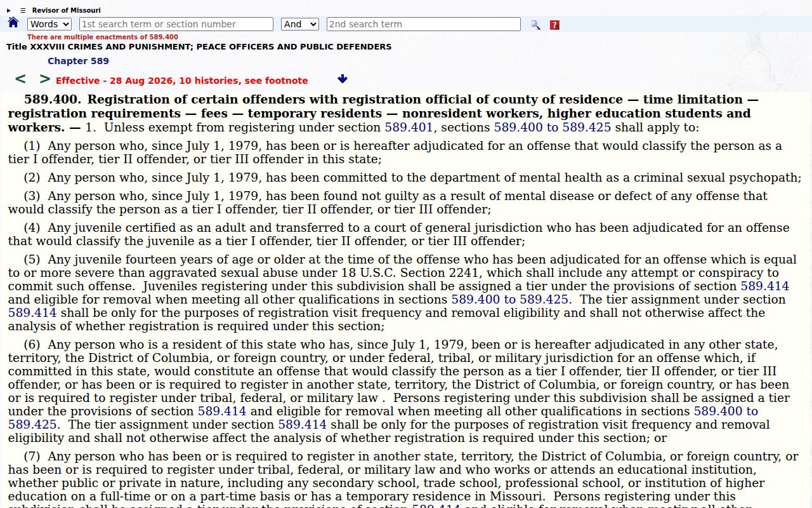Go to next section arrow
This screenshot has width=812, height=508.
pyautogui.click(x=44, y=79)
